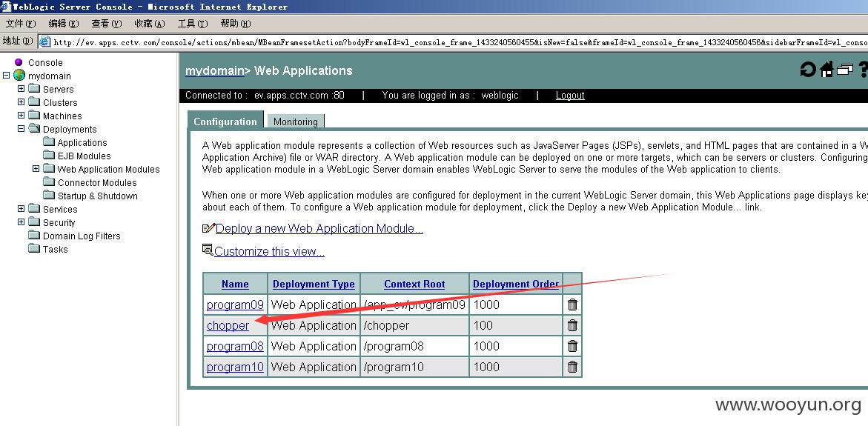Sort by Deployment Type column header
This screenshot has width=868, height=426.
(x=314, y=284)
